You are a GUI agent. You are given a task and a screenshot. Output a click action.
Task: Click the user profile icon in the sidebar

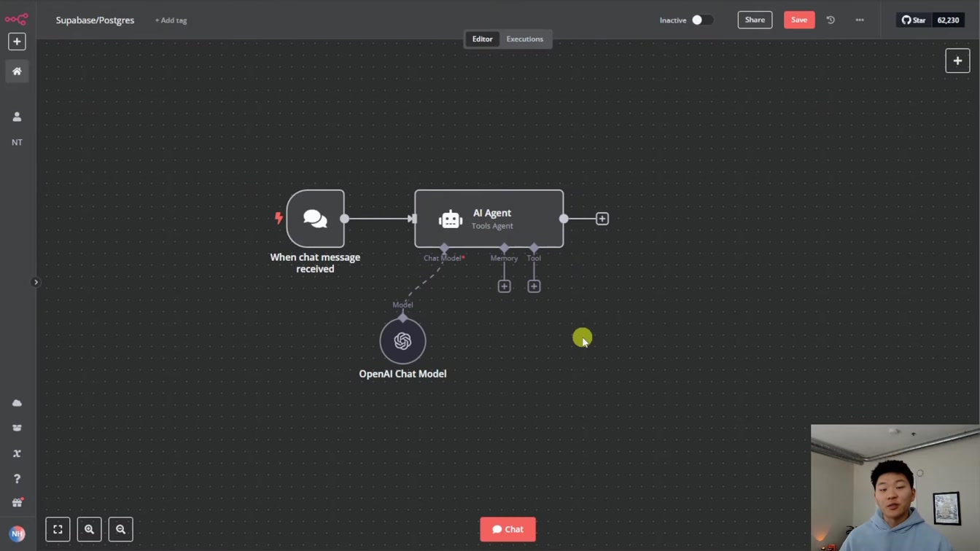[x=17, y=117]
